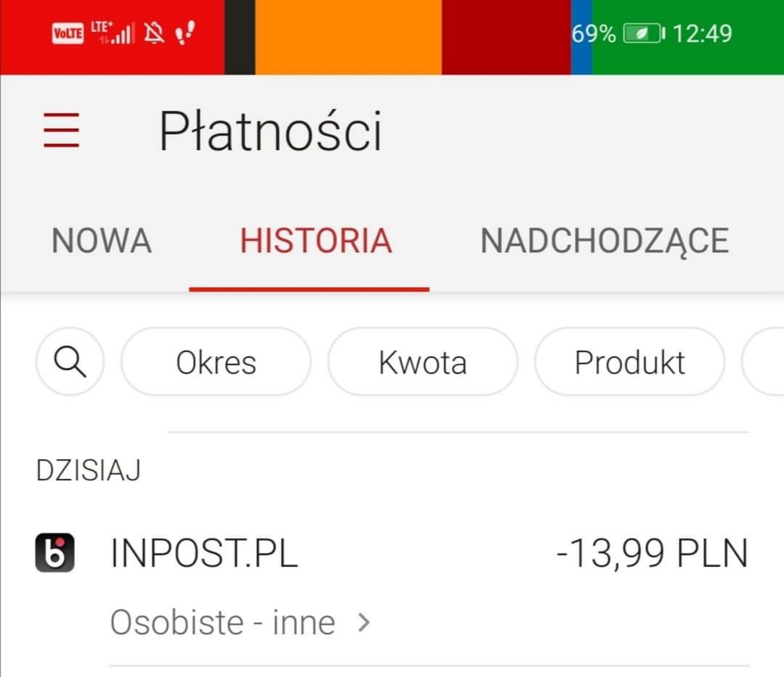Viewport: 784px width, 677px height.
Task: Tap the search magnifier icon
Action: [x=70, y=362]
